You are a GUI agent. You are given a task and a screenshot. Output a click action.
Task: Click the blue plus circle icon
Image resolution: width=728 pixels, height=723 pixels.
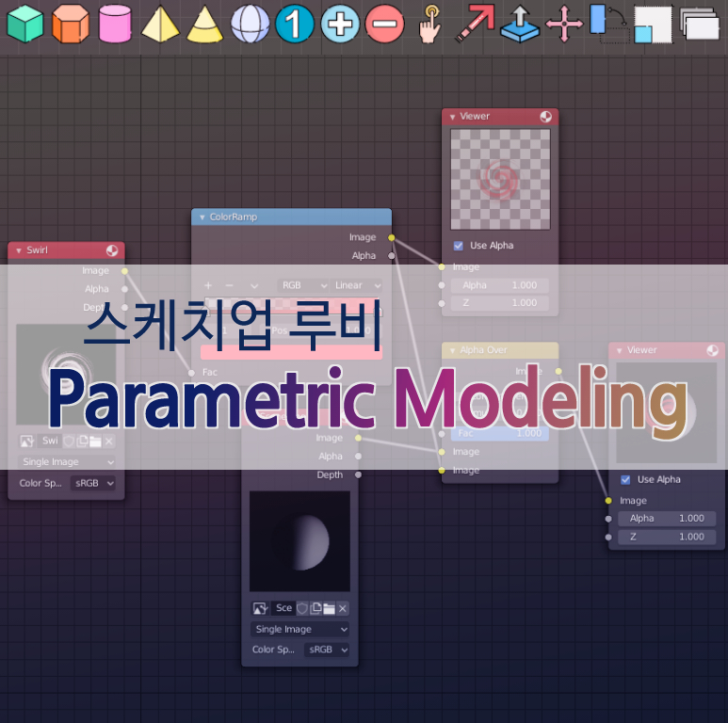point(340,24)
